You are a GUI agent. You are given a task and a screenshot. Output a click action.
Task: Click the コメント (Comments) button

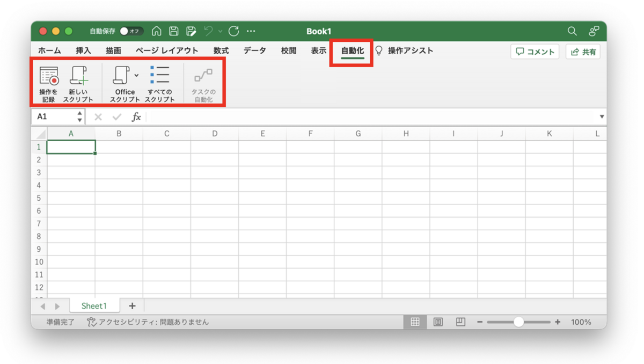point(535,51)
